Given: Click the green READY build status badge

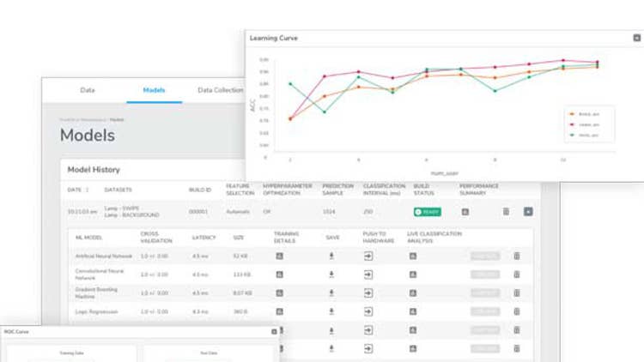Looking at the screenshot, I should pos(427,211).
